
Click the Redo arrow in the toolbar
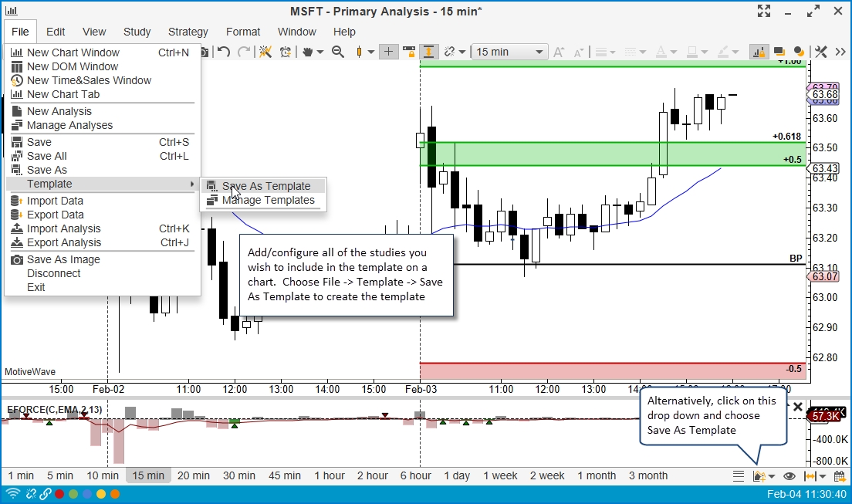pos(244,52)
